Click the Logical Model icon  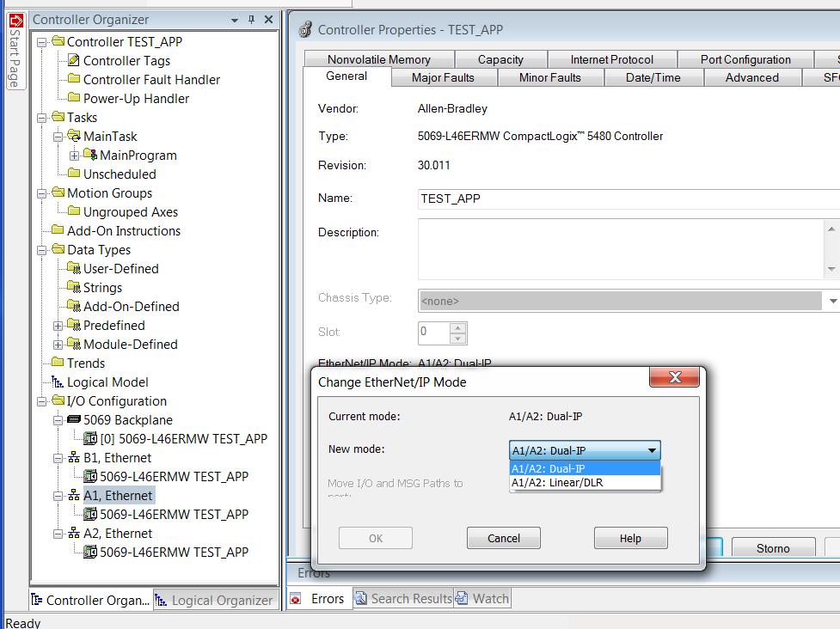(x=58, y=382)
